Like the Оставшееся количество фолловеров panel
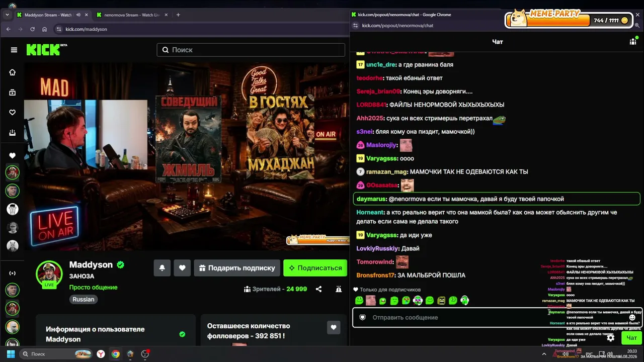644x362 pixels. 334,328
